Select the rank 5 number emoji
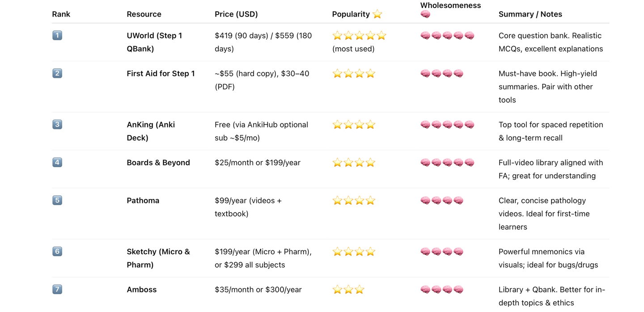Viewport: 644px width, 312px height. pos(57,200)
